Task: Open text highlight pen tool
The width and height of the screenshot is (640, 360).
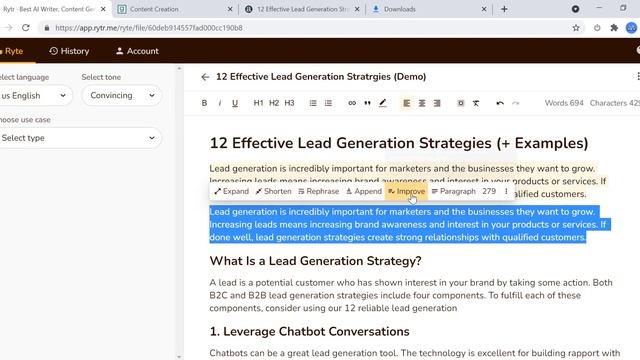Action: [x=382, y=103]
